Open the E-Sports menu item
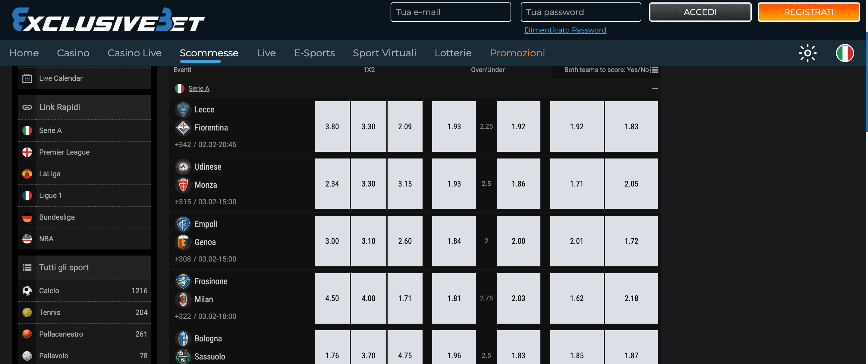The width and height of the screenshot is (868, 364). [314, 53]
